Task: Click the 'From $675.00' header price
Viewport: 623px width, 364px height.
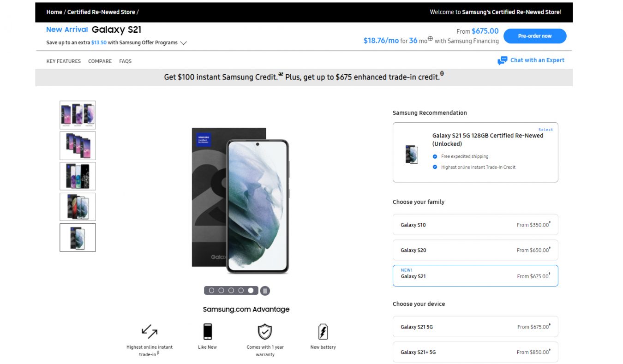Action: (x=478, y=31)
